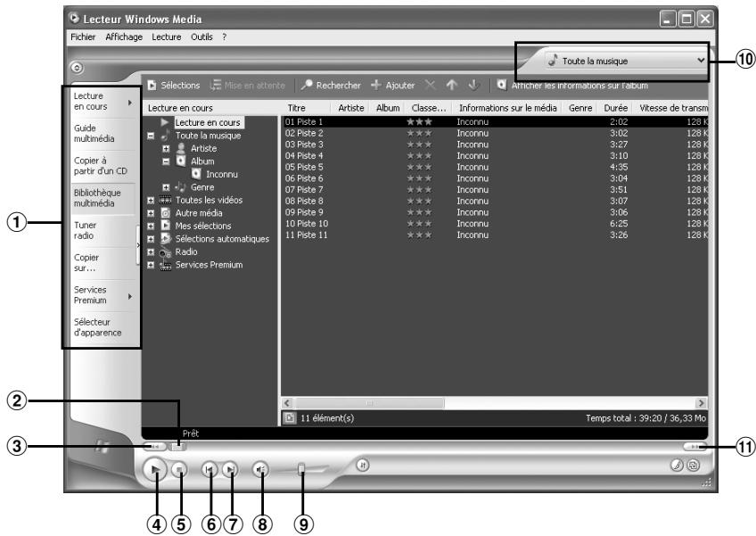This screenshot has width=756, height=536.
Task: Click the round button above the sidebar
Action: coord(78,68)
